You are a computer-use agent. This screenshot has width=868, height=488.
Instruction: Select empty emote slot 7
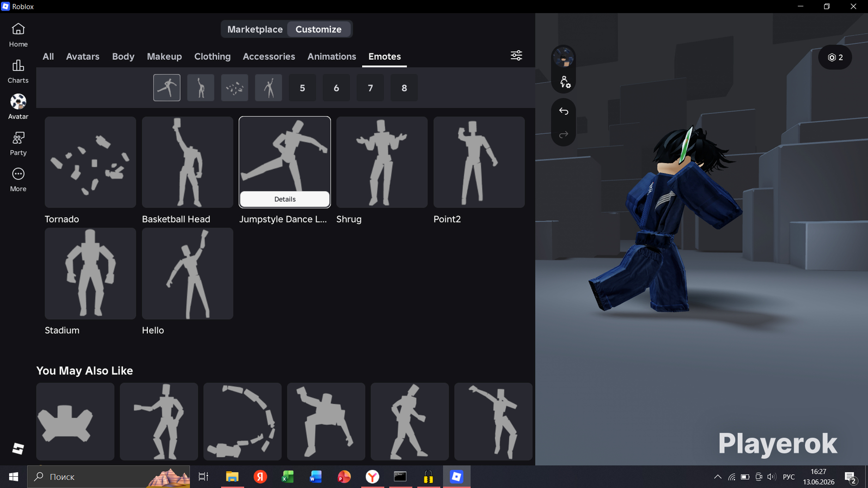point(371,88)
